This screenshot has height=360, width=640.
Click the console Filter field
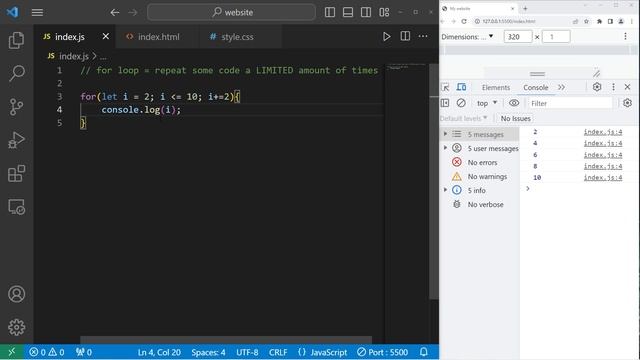tap(570, 103)
